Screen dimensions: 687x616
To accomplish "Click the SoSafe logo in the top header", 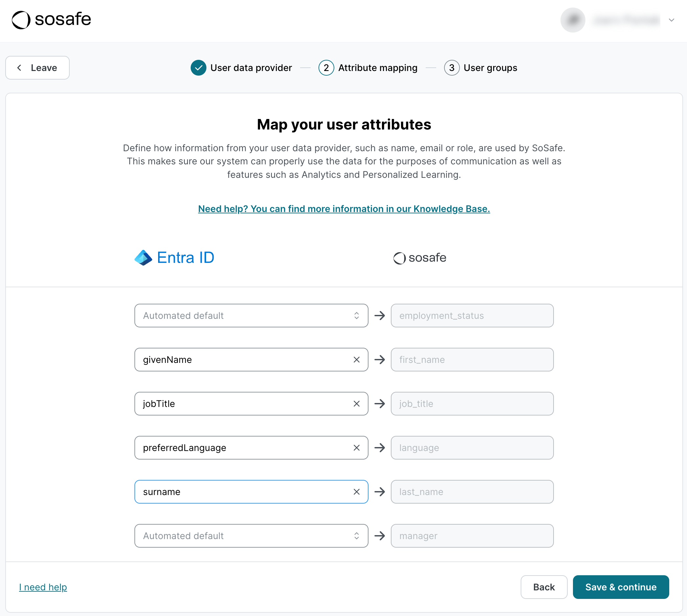I will click(x=51, y=20).
